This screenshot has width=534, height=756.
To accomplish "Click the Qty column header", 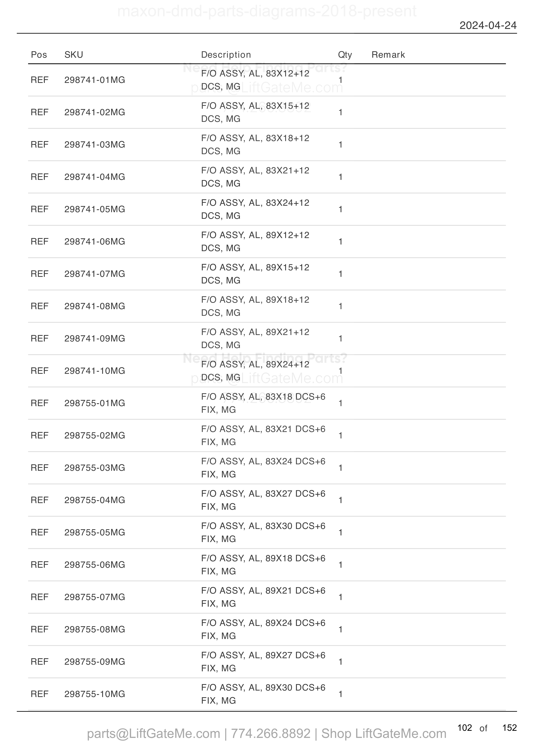I will coord(345,55).
